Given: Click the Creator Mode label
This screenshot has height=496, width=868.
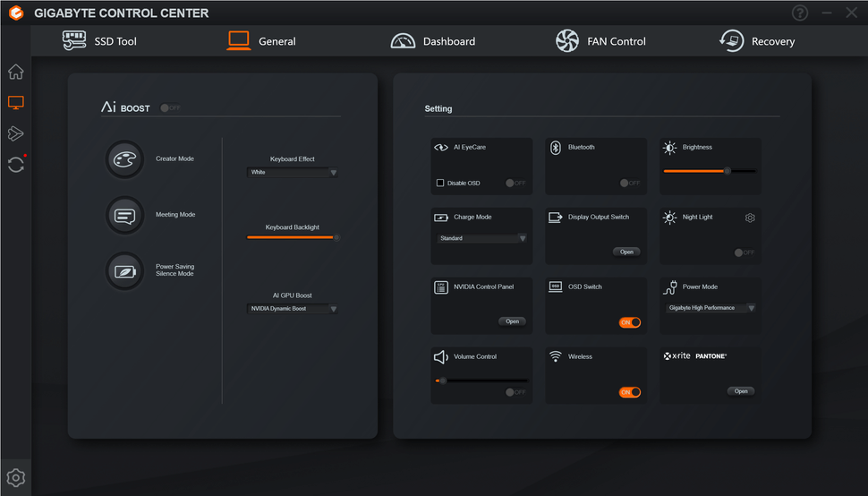Looking at the screenshot, I should click(x=174, y=158).
